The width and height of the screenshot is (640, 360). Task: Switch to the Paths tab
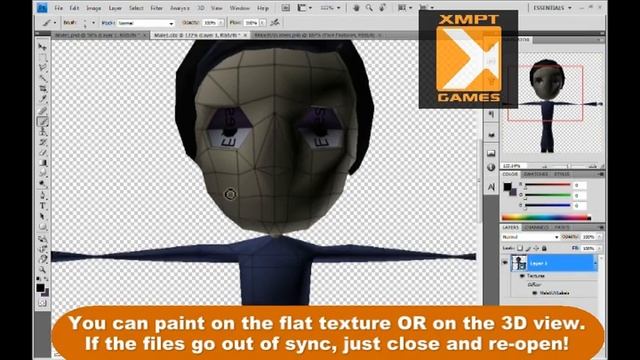click(x=561, y=227)
